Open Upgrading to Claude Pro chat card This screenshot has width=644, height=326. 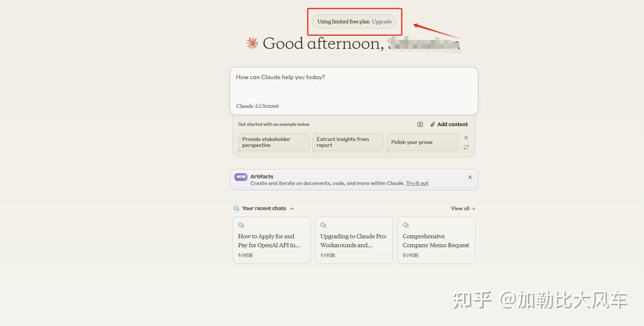coord(354,240)
